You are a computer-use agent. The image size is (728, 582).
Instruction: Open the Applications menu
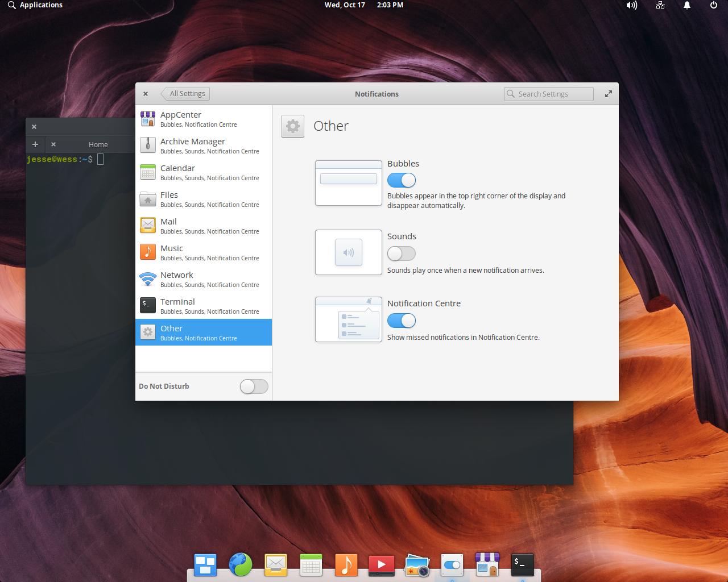pyautogui.click(x=35, y=5)
